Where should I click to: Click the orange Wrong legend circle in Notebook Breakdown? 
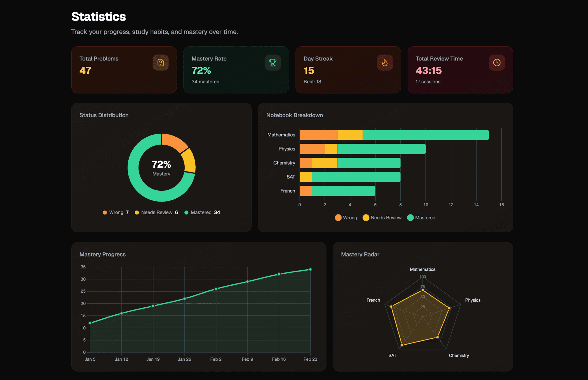(x=338, y=218)
